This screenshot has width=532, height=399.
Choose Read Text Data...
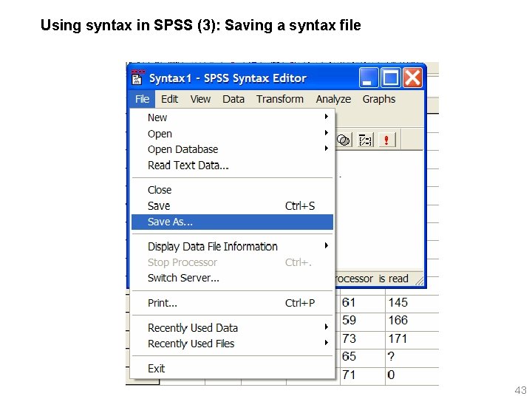coord(233,166)
